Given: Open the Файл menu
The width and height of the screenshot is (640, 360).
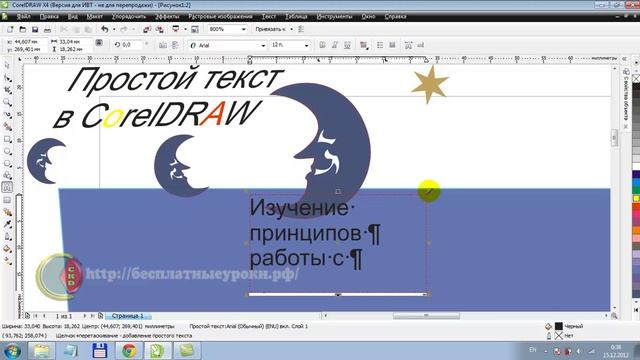Looking at the screenshot, I should tap(24, 17).
